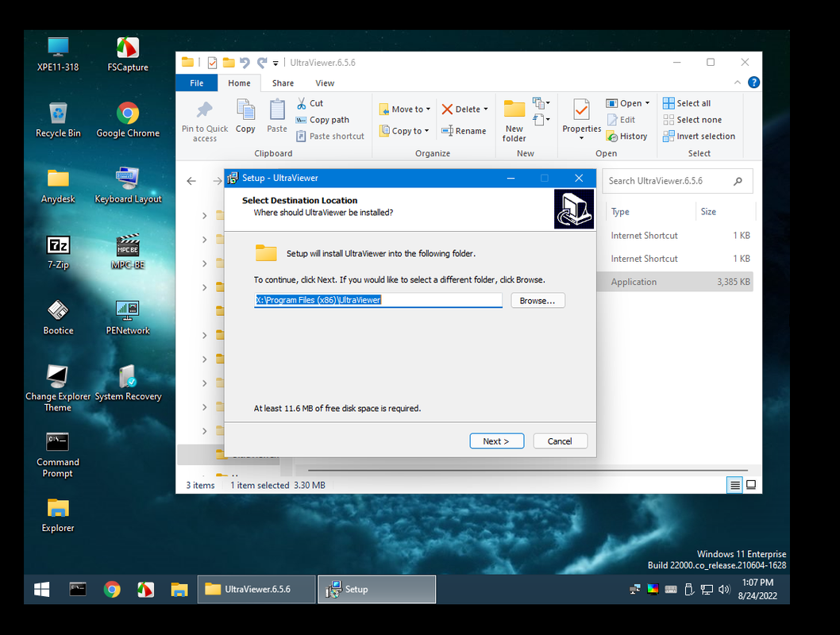The width and height of the screenshot is (840, 635).
Task: Expand the Open button dropdown arrow
Action: click(x=647, y=103)
